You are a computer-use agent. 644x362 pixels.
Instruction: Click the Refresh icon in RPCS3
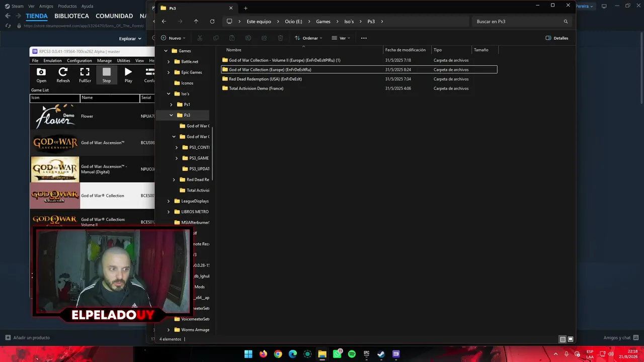(63, 75)
